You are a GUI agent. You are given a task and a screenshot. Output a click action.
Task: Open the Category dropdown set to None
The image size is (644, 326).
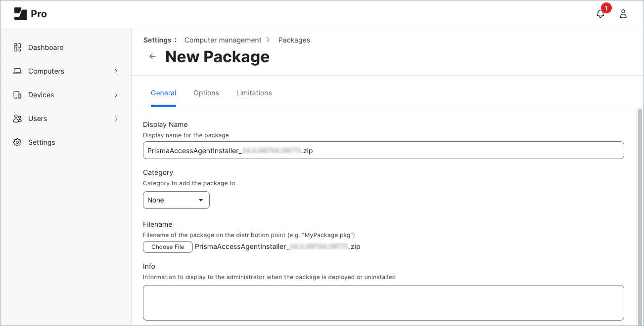click(176, 200)
